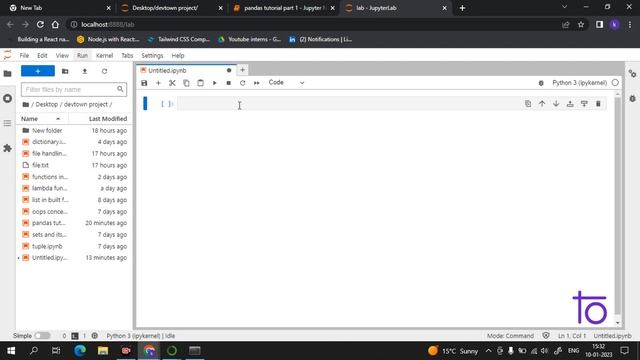Select the New folder item in file list
The width and height of the screenshot is (640, 360).
click(x=74, y=131)
